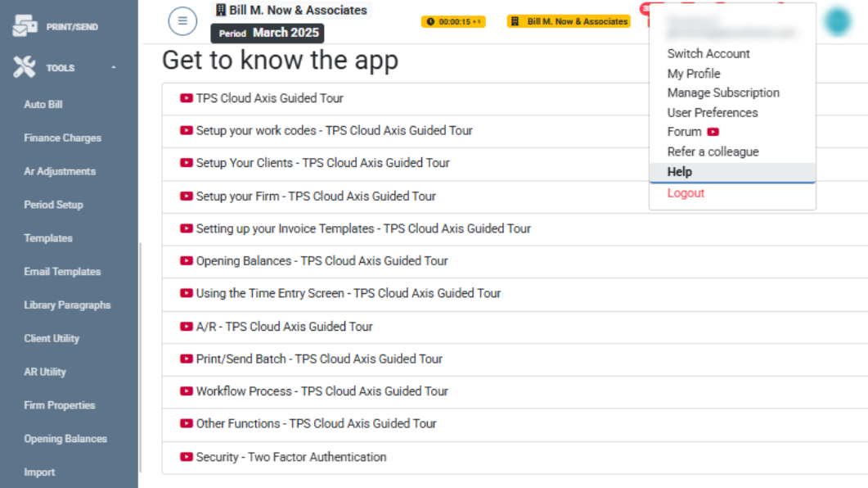Viewport: 868px width, 488px height.
Task: Click video icon for Setup your Firm
Action: tap(186, 196)
